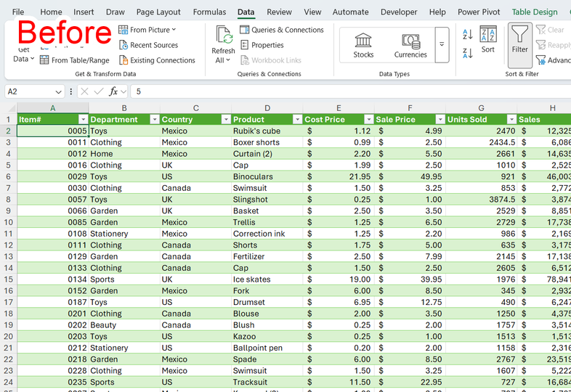Confirm formula bar entry checkmark
This screenshot has height=392, width=571.
click(x=98, y=91)
